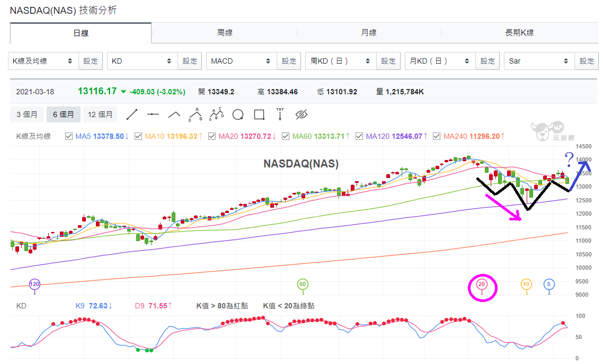Click the closing price 13116.17
Image resolution: width=603 pixels, height=364 pixels.
point(97,91)
